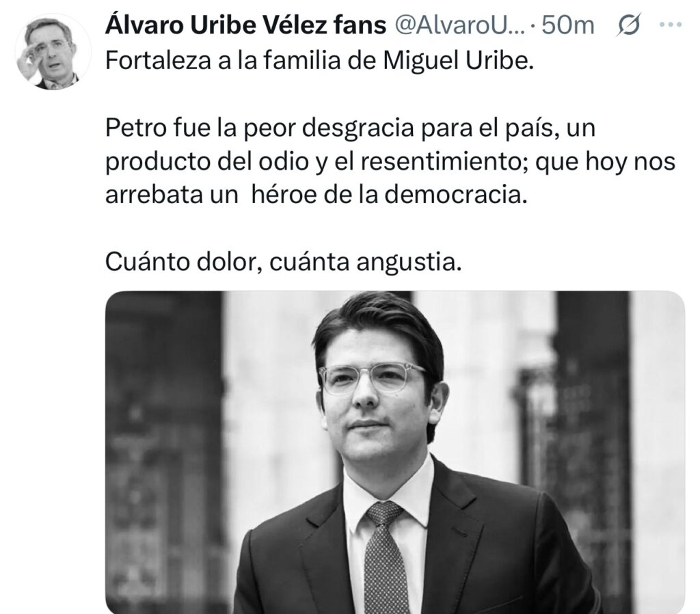Open the account's profile avatar picture
This screenshot has height=614, width=700.
coord(53,52)
